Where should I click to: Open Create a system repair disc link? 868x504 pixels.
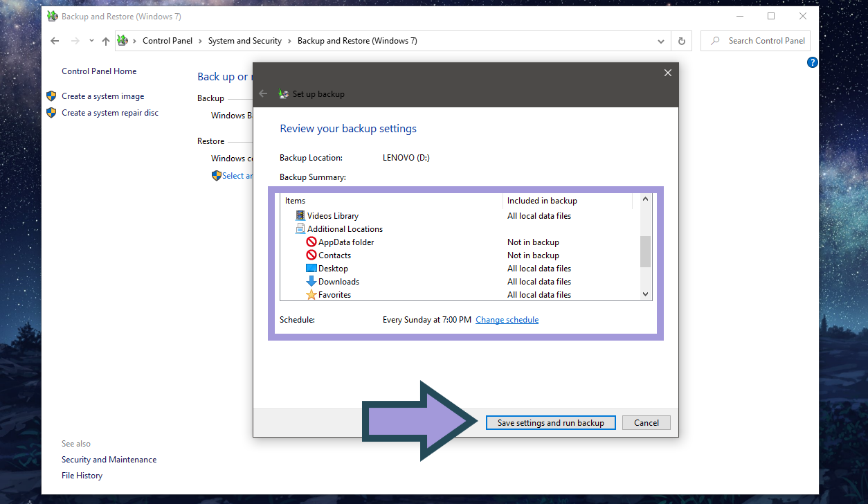pos(110,113)
